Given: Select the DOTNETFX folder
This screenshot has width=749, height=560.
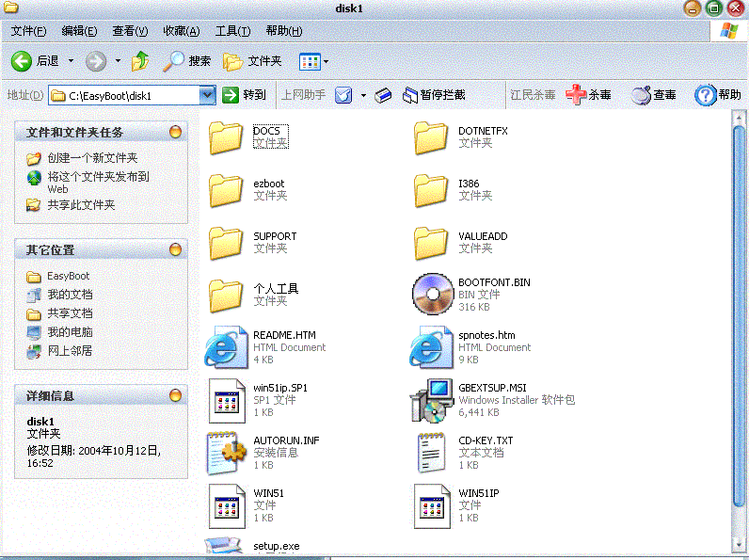Looking at the screenshot, I should click(x=460, y=137).
